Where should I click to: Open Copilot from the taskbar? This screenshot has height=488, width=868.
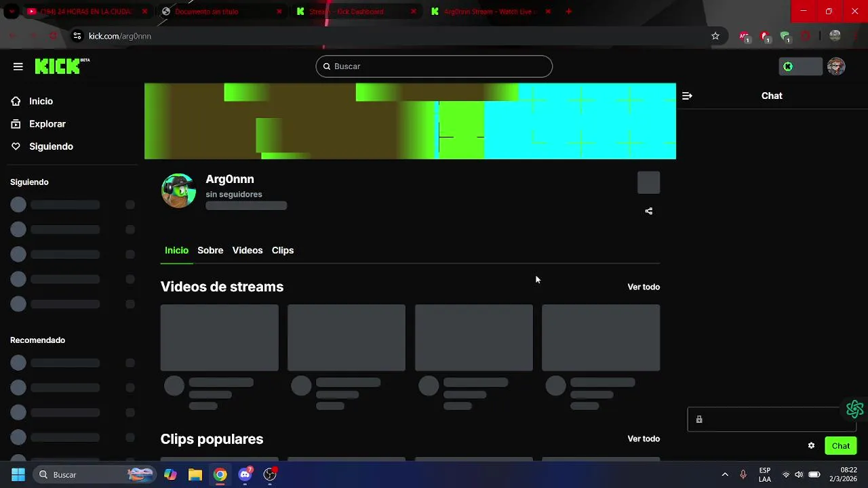[x=170, y=474]
